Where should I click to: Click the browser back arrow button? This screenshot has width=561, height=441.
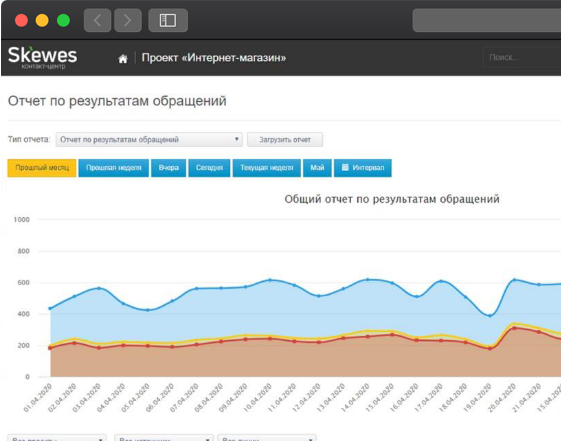tap(97, 20)
